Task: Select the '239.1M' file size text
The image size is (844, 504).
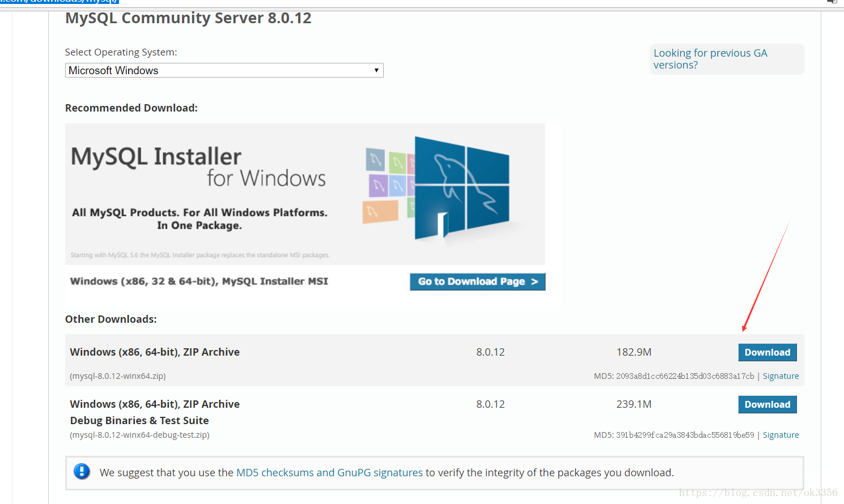Action: coord(634,404)
